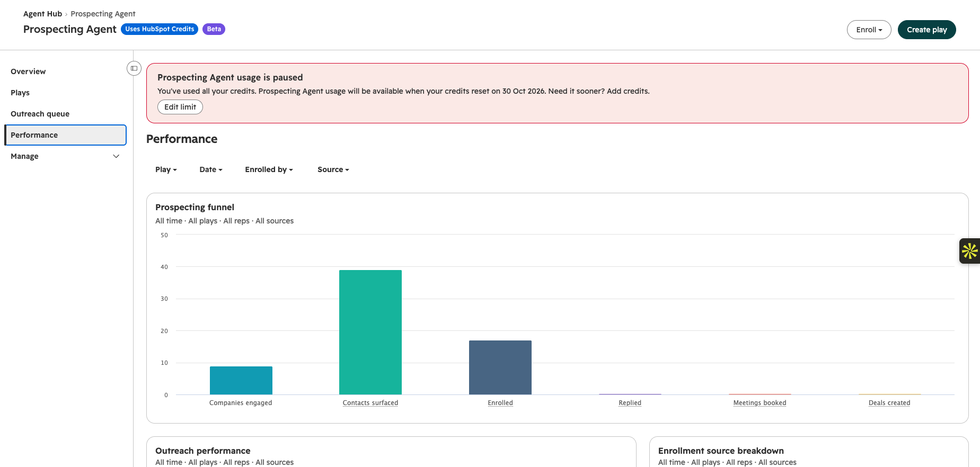Go to Overview in the sidebar
The image size is (980, 467).
click(28, 71)
